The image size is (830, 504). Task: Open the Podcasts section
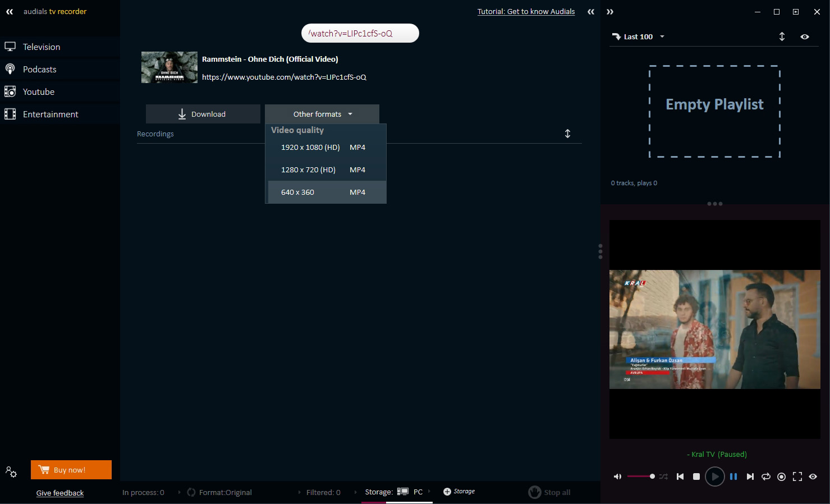click(60, 69)
